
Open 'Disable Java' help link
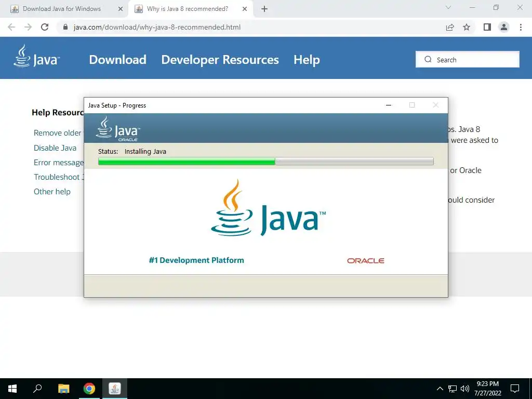(x=55, y=148)
